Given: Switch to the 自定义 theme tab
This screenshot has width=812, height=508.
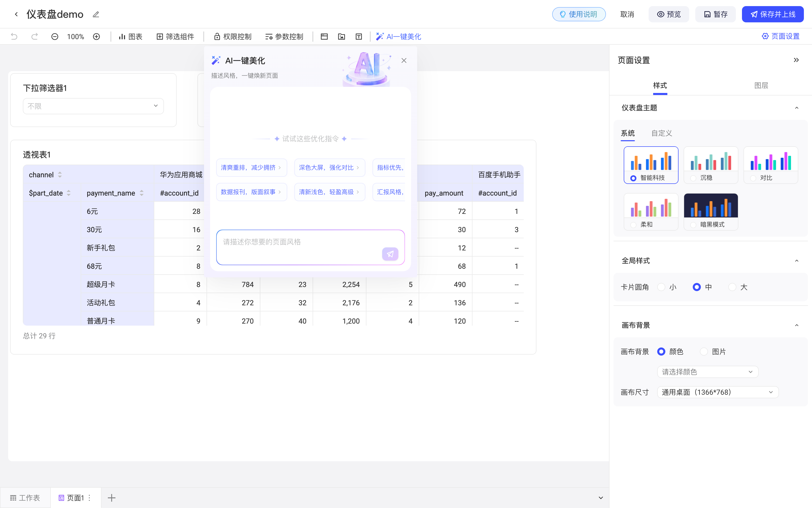Looking at the screenshot, I should click(x=662, y=133).
